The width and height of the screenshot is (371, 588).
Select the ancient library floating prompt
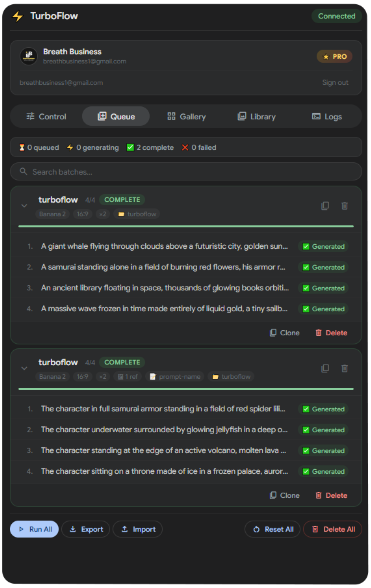165,288
